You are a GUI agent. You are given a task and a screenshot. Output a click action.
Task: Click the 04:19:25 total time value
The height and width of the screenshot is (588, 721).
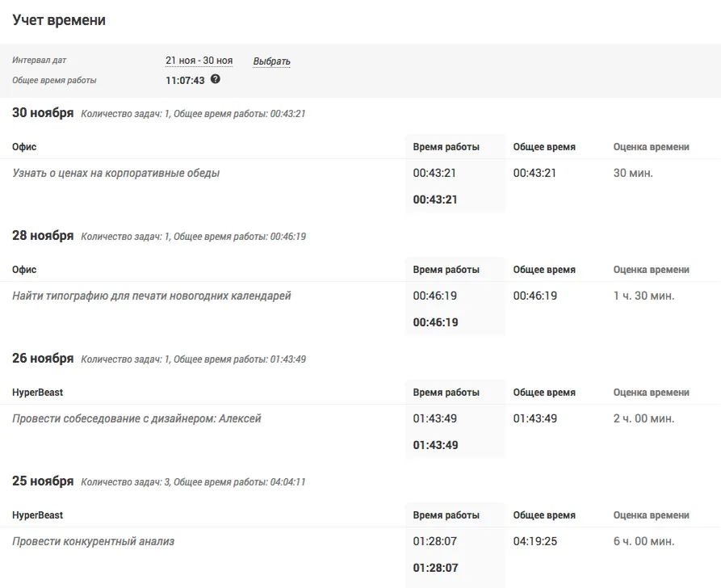[x=535, y=541]
